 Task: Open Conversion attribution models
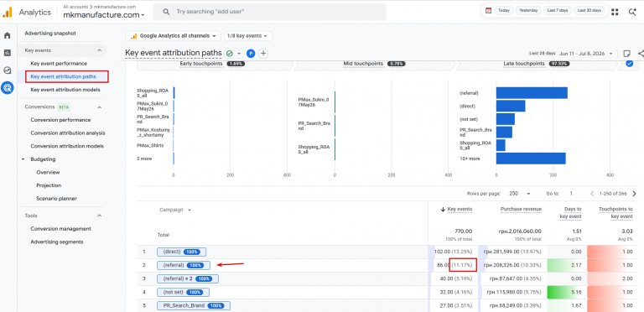click(67, 146)
